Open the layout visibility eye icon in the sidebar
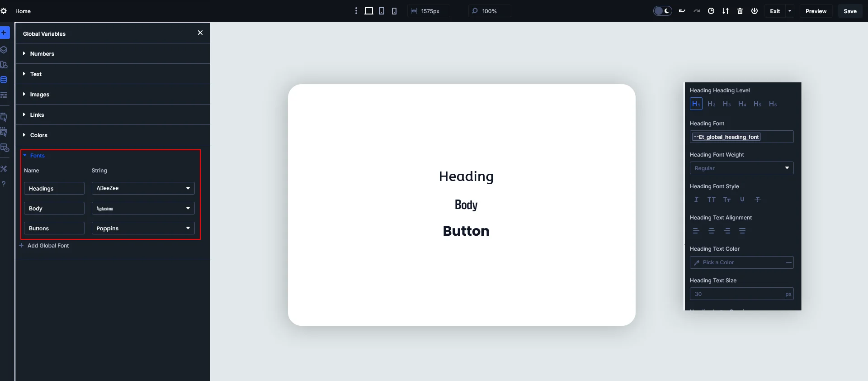 point(4,148)
